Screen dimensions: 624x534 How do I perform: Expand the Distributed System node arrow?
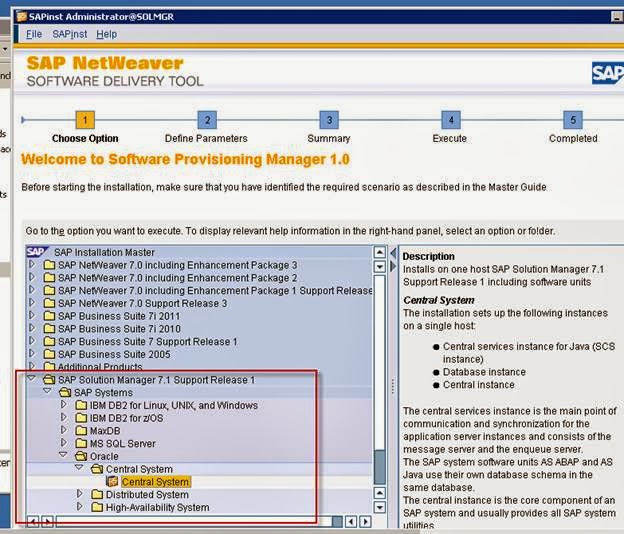click(x=80, y=494)
